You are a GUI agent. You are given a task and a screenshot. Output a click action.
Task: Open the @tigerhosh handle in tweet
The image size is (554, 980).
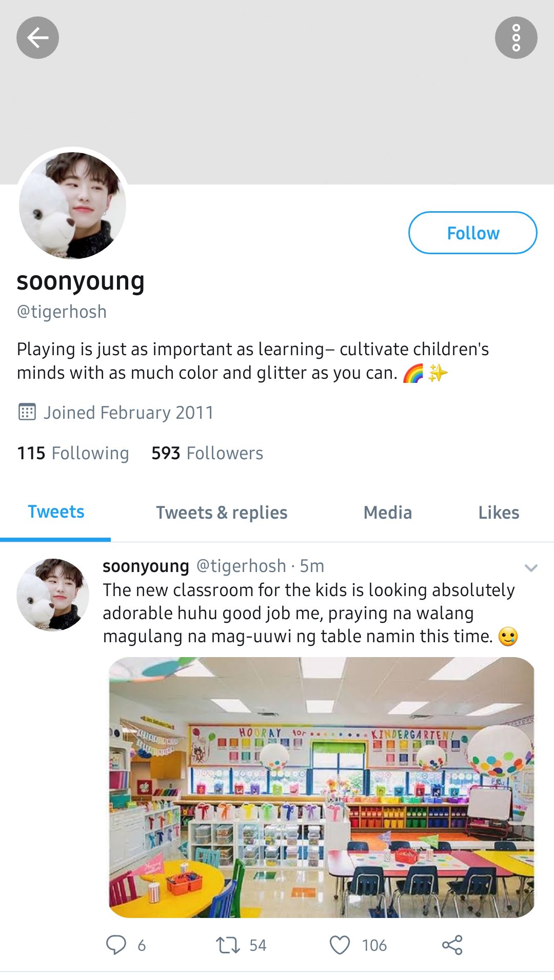click(241, 566)
